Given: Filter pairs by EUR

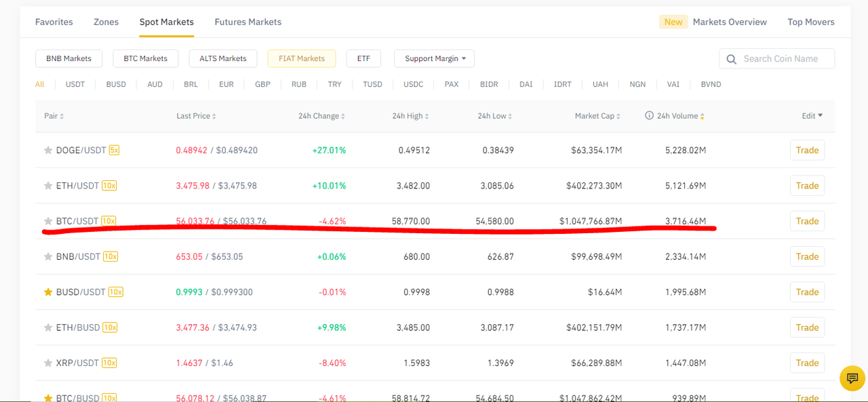Looking at the screenshot, I should (x=226, y=84).
